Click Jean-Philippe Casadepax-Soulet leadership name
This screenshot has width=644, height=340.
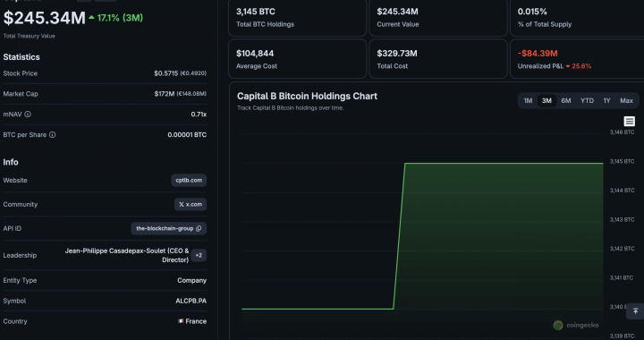(x=127, y=255)
